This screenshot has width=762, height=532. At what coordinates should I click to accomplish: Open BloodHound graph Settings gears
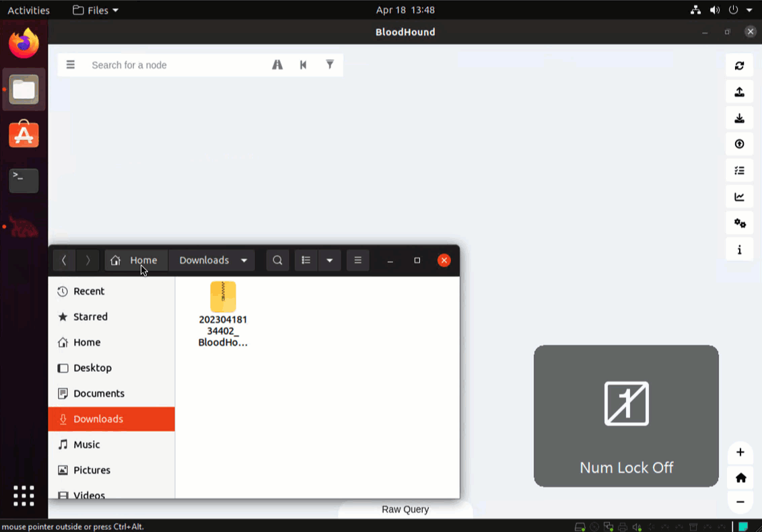(740, 223)
